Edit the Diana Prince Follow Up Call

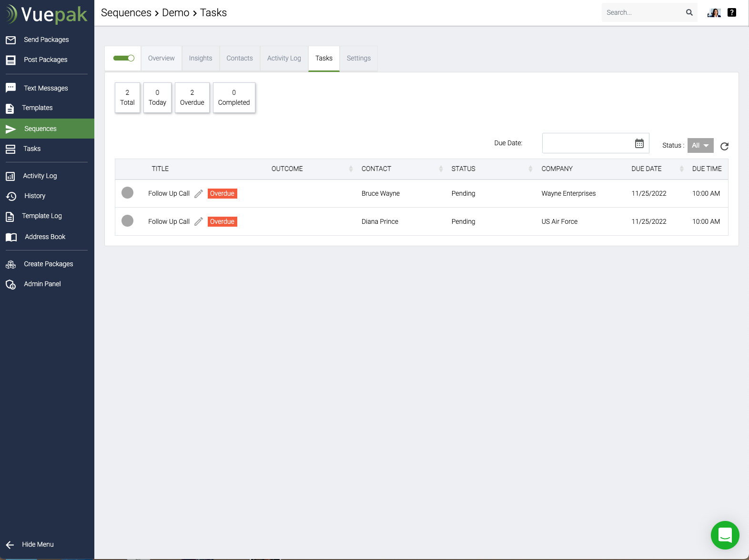click(199, 222)
